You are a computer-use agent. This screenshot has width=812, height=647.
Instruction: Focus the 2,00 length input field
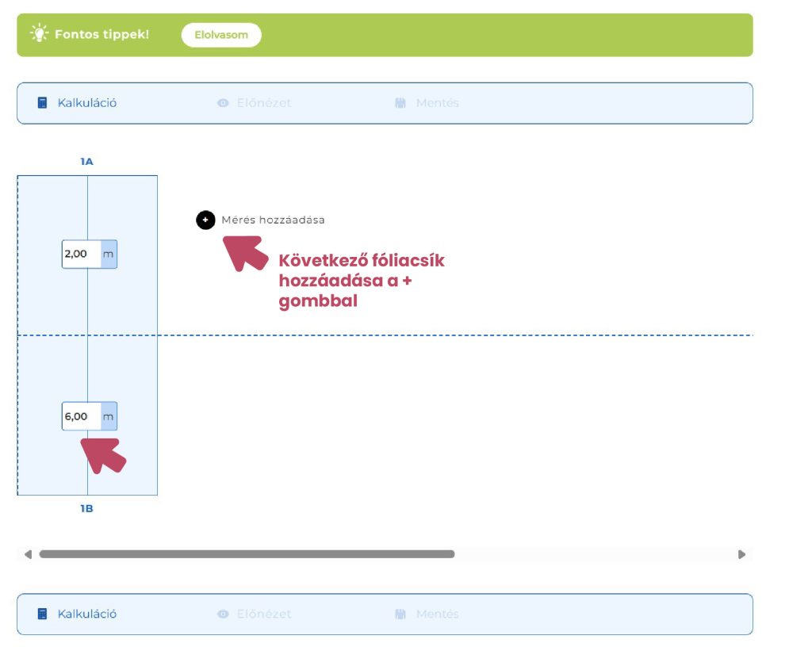tap(81, 255)
